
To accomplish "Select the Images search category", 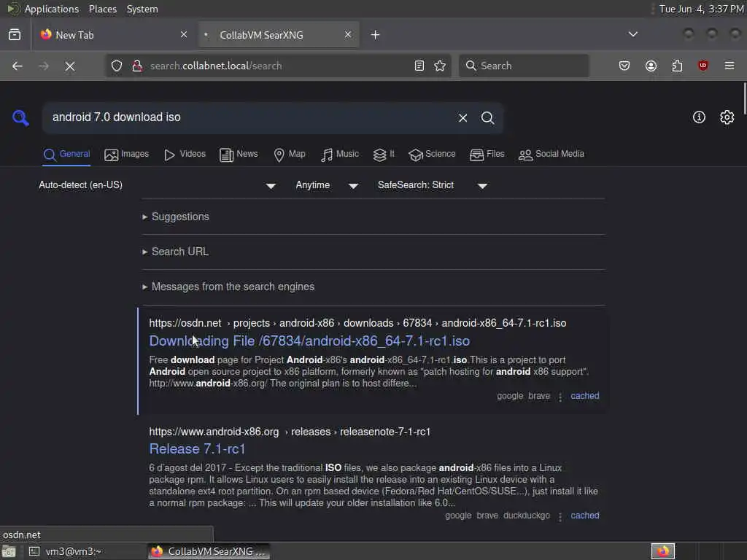I will tap(126, 155).
